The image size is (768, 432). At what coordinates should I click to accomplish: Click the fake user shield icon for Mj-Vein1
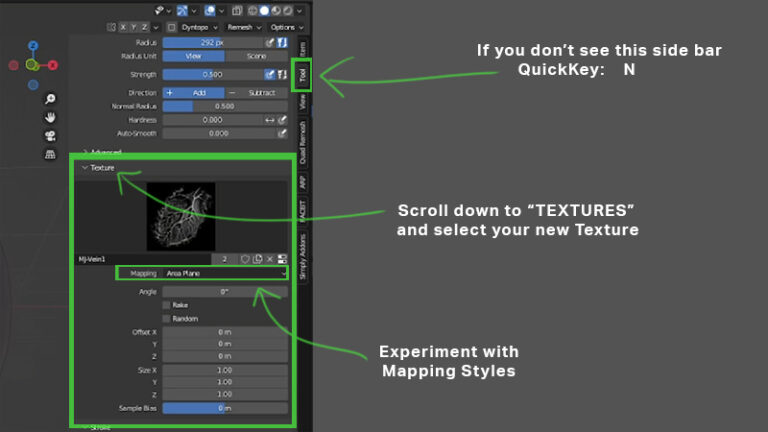[245, 258]
